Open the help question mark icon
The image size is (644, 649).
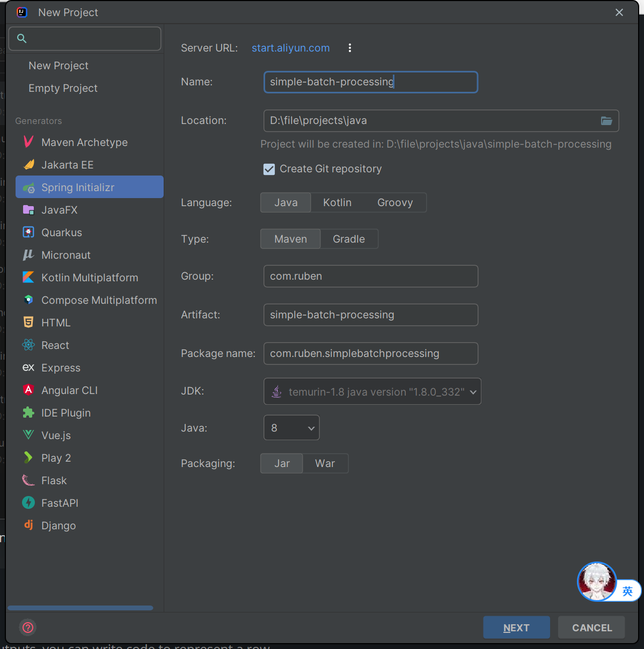[x=28, y=627]
